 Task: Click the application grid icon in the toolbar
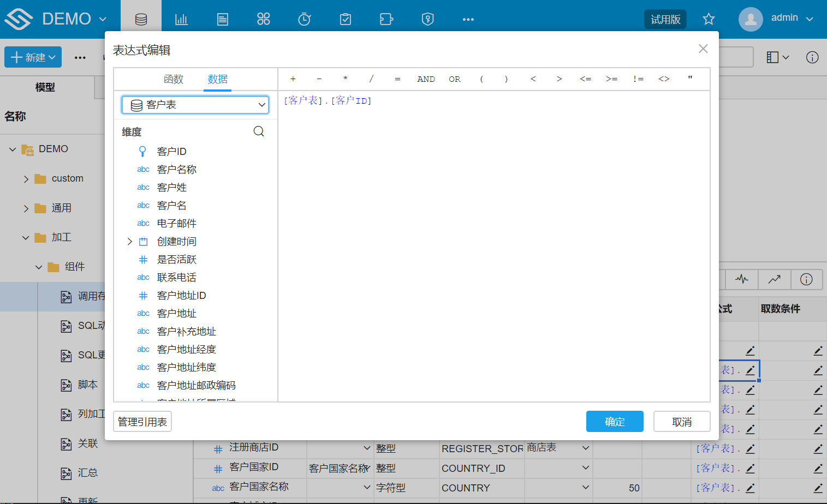[x=263, y=18]
